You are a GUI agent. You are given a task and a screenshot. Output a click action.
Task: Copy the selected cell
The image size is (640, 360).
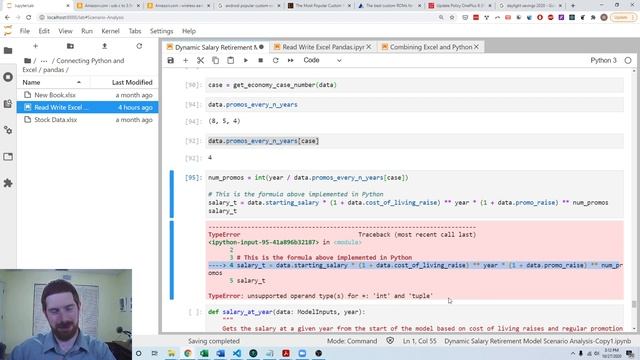[216, 60]
